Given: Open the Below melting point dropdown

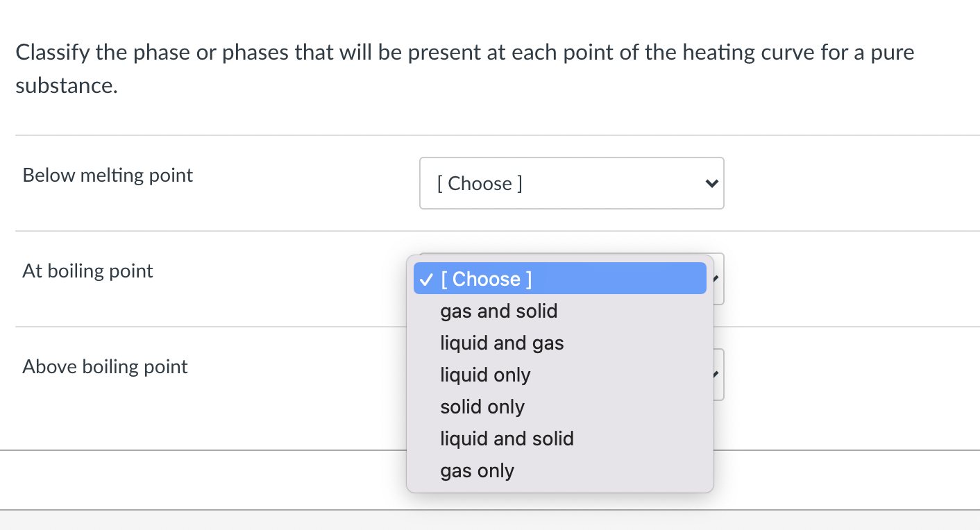Looking at the screenshot, I should click(571, 183).
